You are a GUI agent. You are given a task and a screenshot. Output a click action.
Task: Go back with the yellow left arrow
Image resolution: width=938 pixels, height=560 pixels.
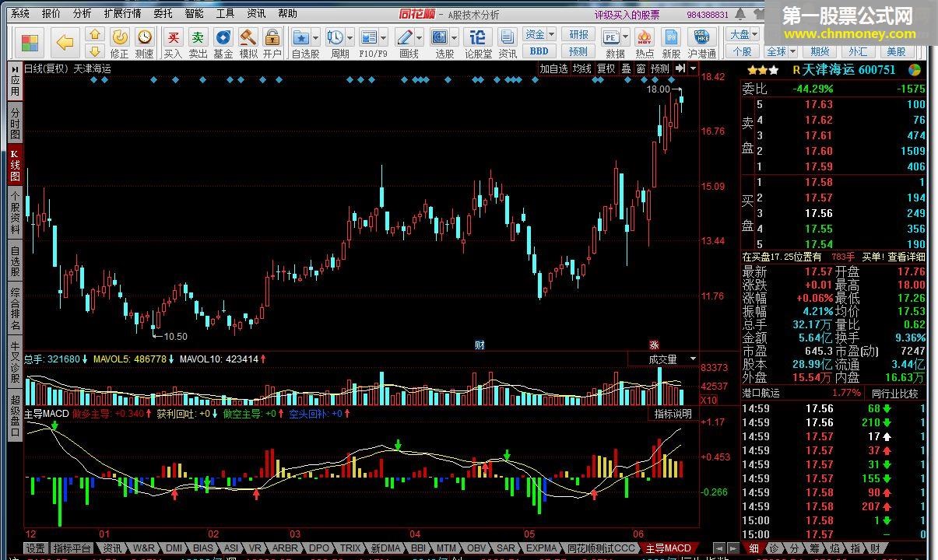[x=66, y=42]
